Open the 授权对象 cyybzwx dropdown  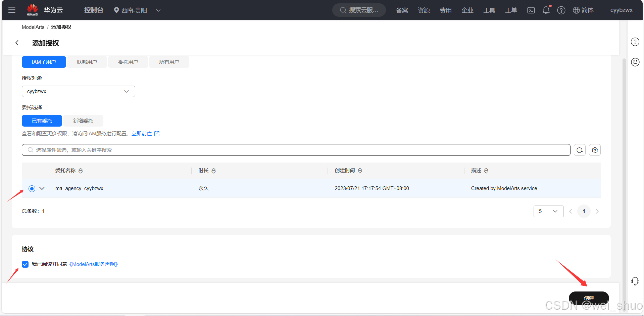[x=79, y=91]
